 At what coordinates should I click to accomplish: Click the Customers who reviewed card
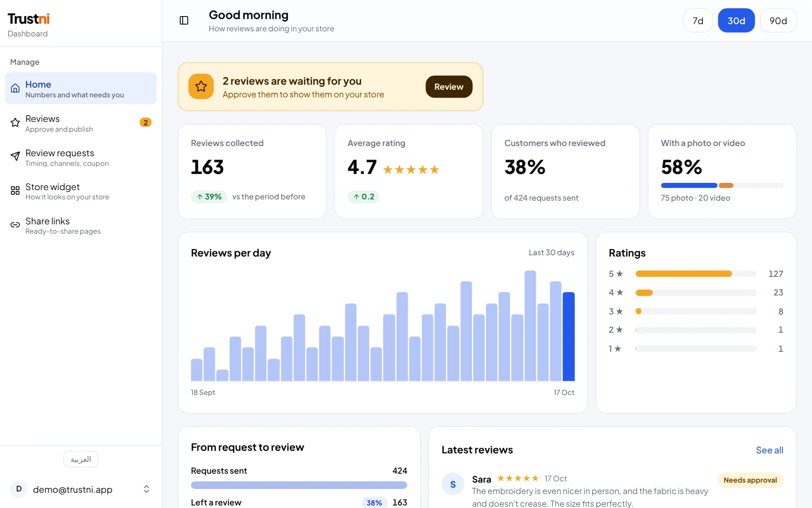tap(565, 171)
